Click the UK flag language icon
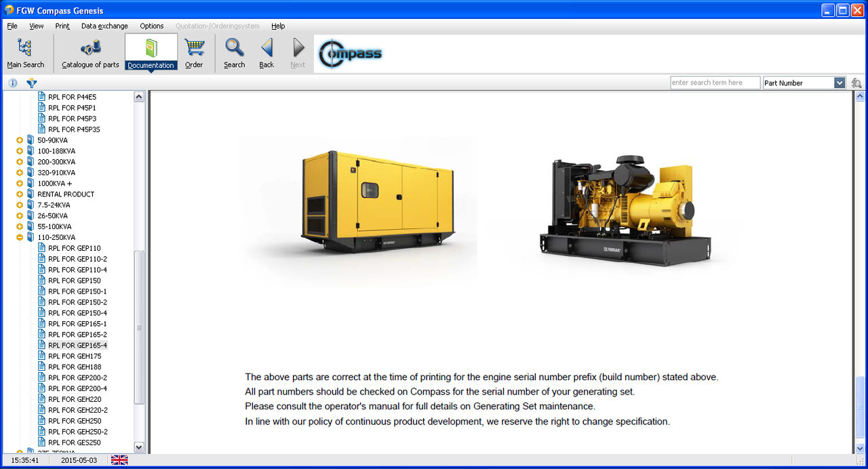This screenshot has height=469, width=868. coord(119,460)
